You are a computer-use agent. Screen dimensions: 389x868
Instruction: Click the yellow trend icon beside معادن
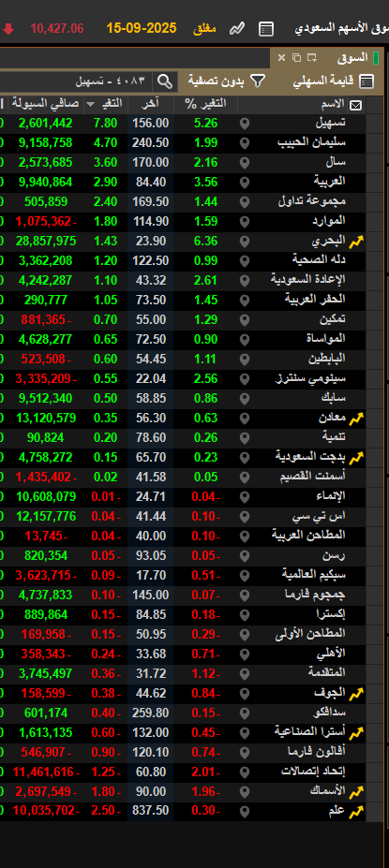[356, 419]
